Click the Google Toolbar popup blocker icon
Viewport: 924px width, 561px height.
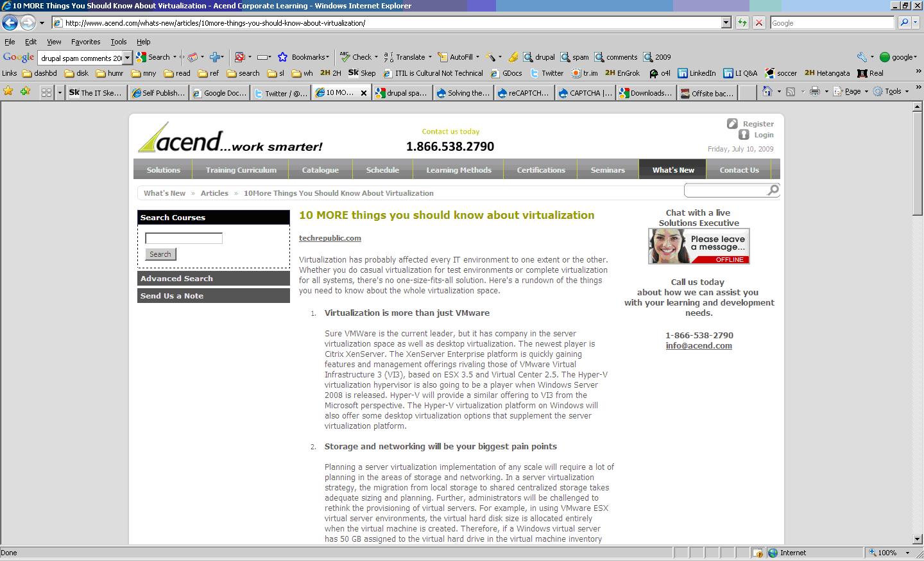pos(240,57)
